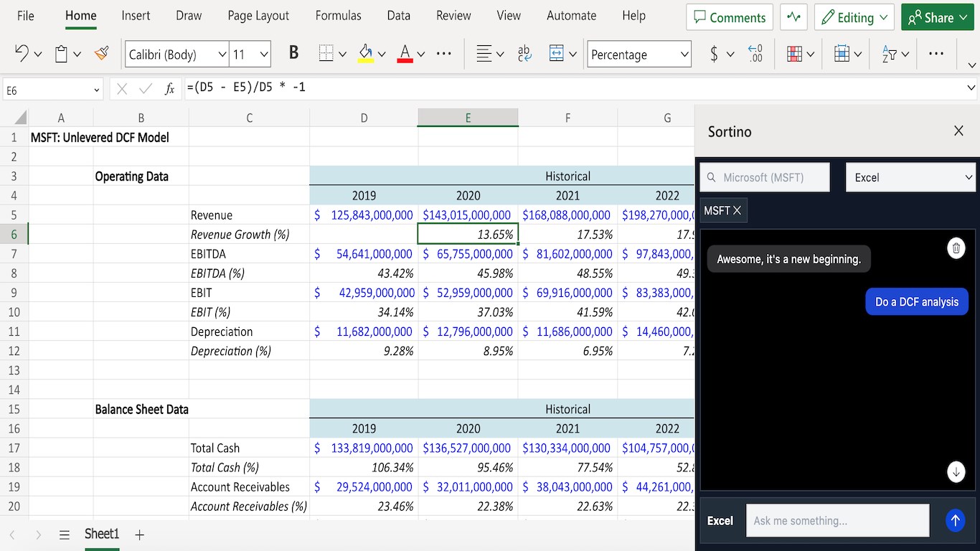Expand the Name Box E6 dropdown
The height and width of the screenshot is (551, 980).
click(96, 90)
